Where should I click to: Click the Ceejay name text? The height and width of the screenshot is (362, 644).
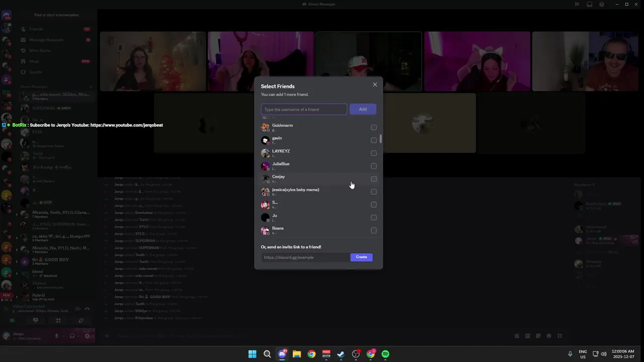coord(278,177)
